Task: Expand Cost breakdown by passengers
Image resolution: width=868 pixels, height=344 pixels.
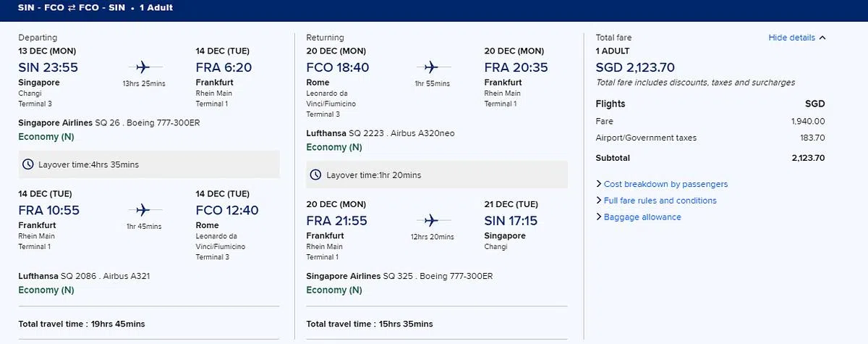Action: [x=665, y=184]
